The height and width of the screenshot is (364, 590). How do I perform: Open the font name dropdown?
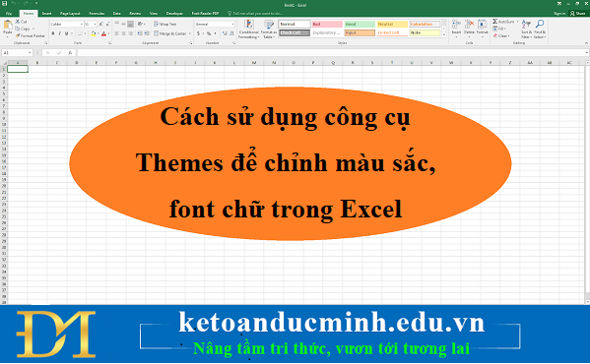(x=82, y=24)
